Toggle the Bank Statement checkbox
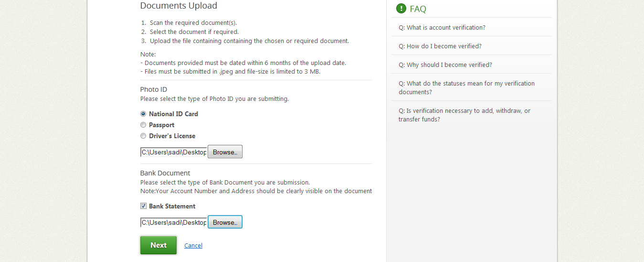The width and height of the screenshot is (644, 262). click(x=143, y=206)
